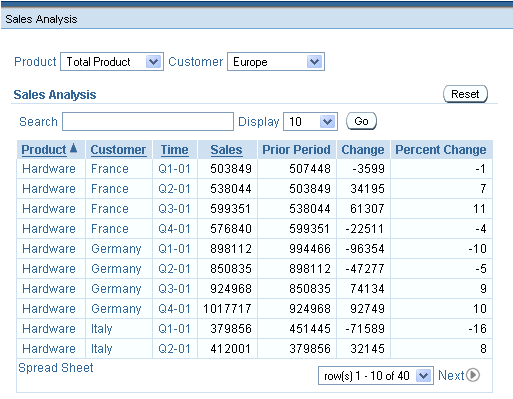
Task: Click Q4-01 in the Germany row
Action: [x=174, y=309]
